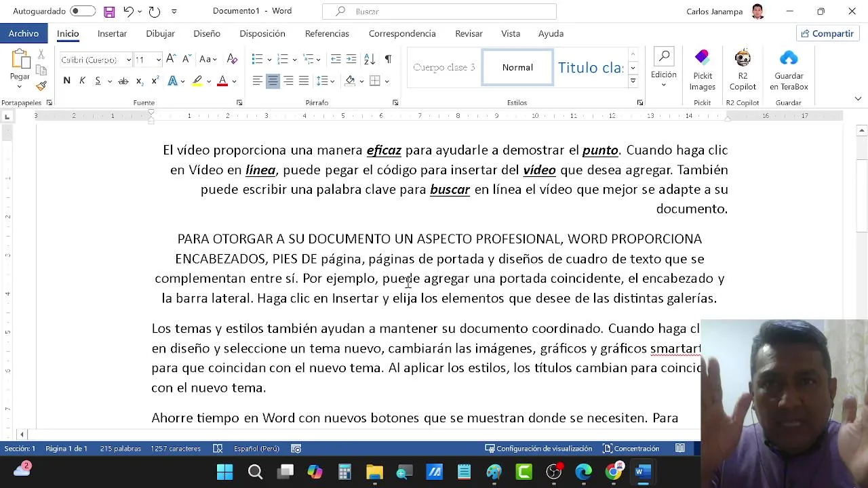The image size is (868, 488).
Task: Switch to the Diseño tab
Action: click(x=207, y=33)
